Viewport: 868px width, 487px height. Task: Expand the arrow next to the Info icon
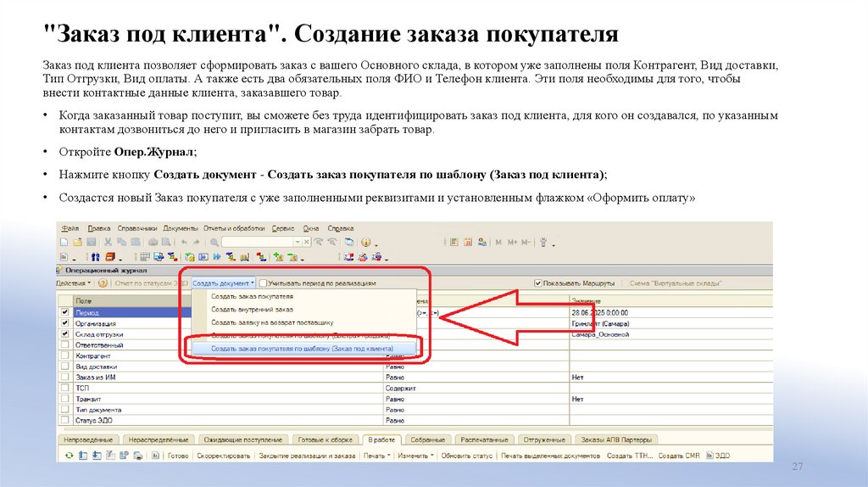pyautogui.click(x=376, y=243)
